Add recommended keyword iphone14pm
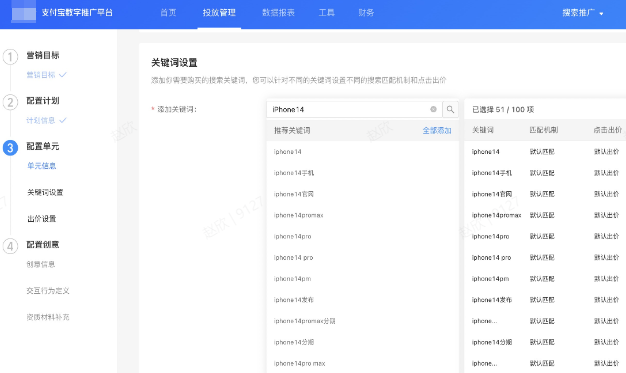 292,279
